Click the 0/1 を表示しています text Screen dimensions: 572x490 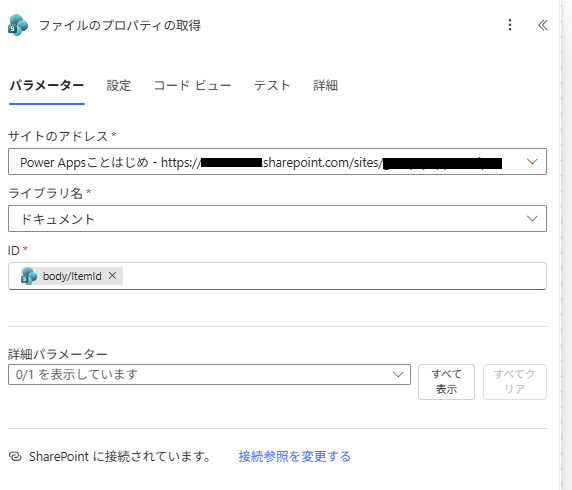click(77, 375)
